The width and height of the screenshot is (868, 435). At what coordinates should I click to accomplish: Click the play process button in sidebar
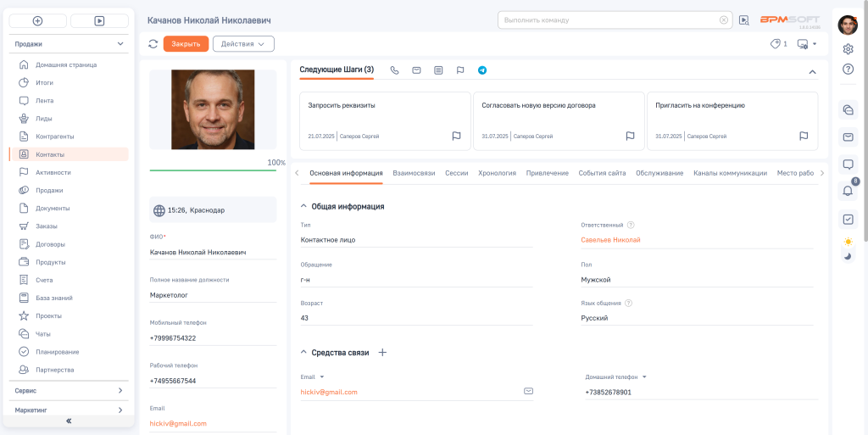(99, 21)
